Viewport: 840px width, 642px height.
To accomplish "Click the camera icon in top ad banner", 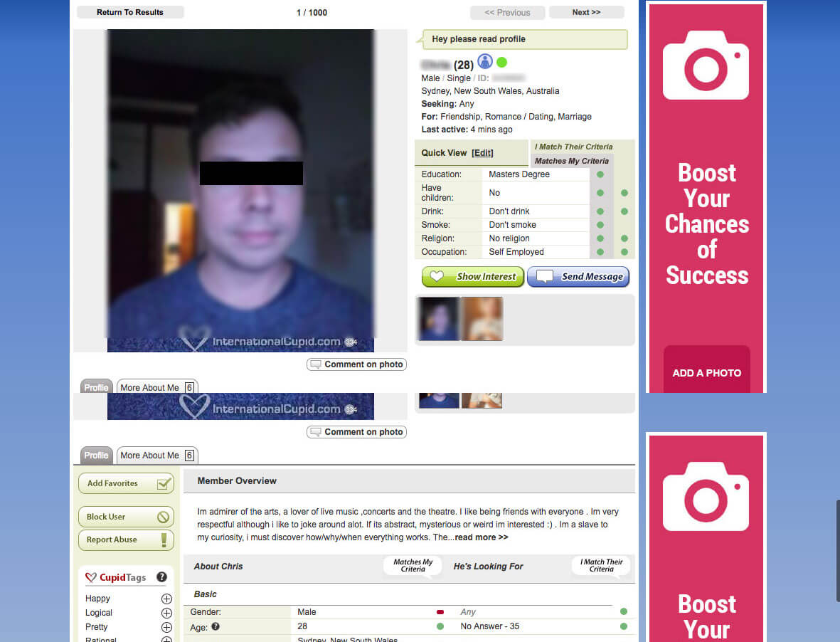I will tap(706, 65).
